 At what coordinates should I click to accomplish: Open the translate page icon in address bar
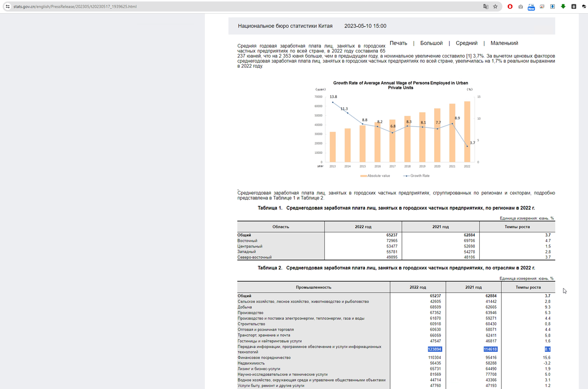486,7
